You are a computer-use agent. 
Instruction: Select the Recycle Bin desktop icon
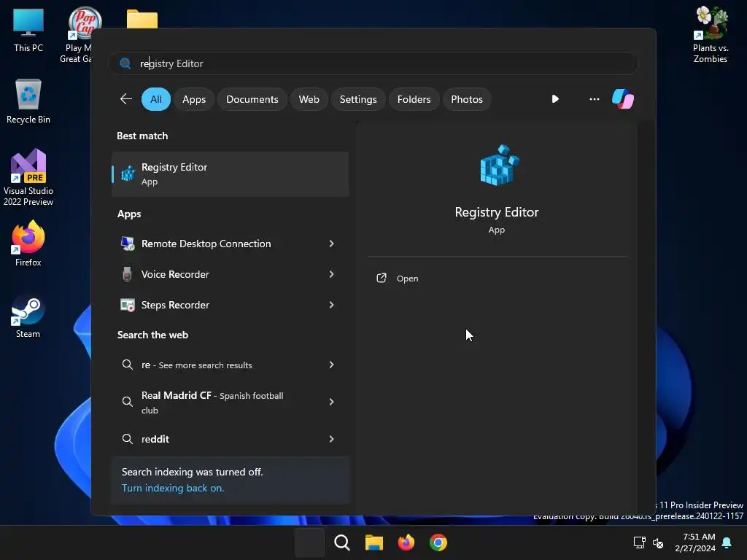tap(28, 101)
